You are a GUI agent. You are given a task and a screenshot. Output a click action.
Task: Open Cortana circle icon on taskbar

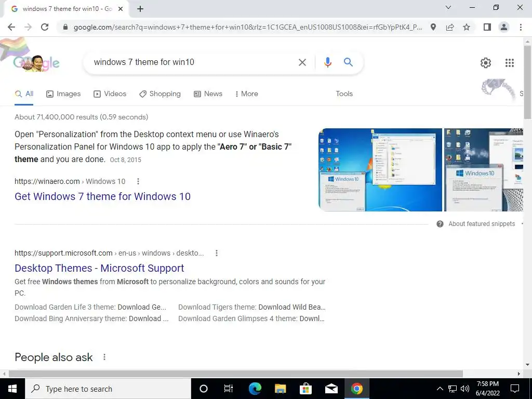click(x=204, y=389)
